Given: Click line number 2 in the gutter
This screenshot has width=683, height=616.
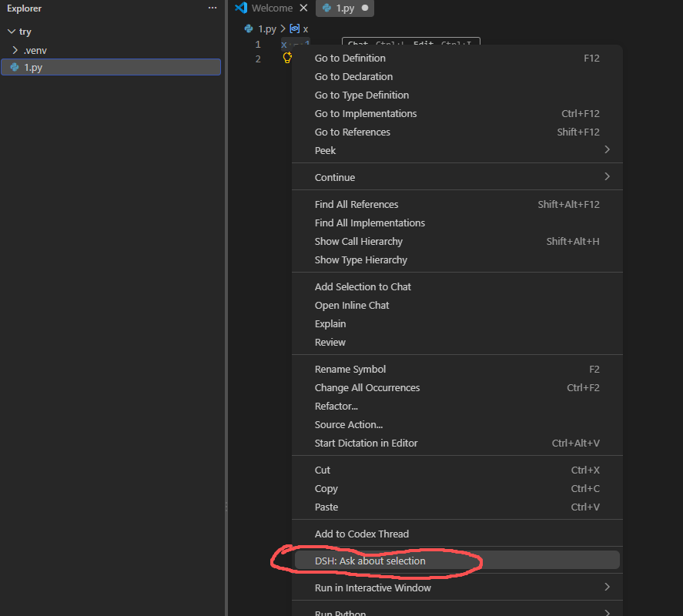Looking at the screenshot, I should point(258,59).
